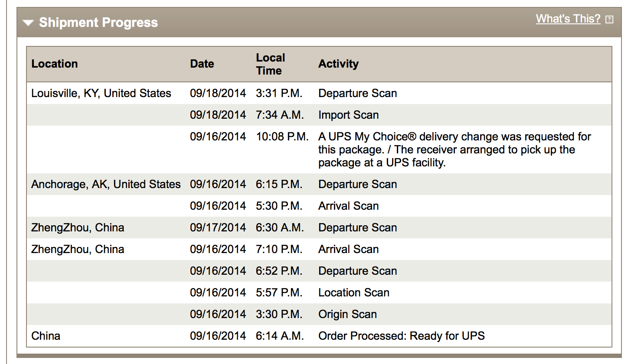
Task: Open the What's This? help link
Action: [568, 19]
